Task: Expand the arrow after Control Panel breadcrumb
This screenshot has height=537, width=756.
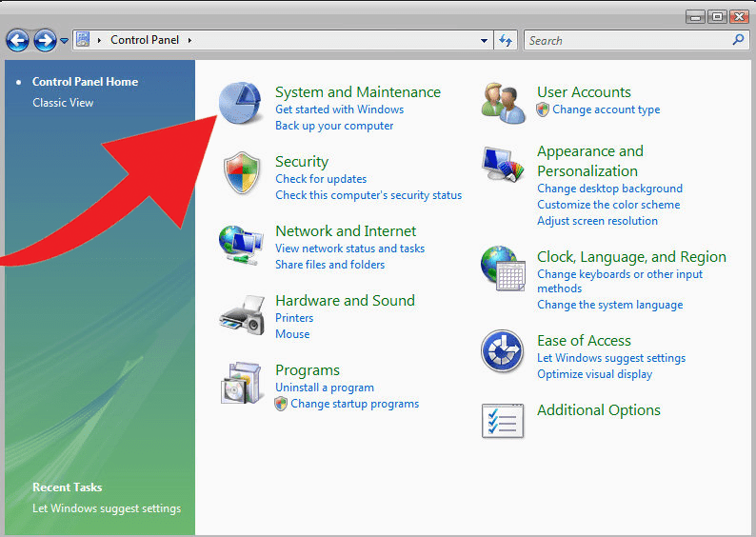Action: (190, 41)
